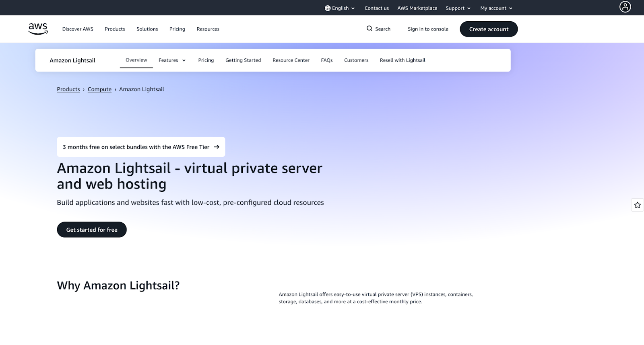
Task: Click the 'Build applications and websites fast' subtitle
Action: (x=190, y=202)
